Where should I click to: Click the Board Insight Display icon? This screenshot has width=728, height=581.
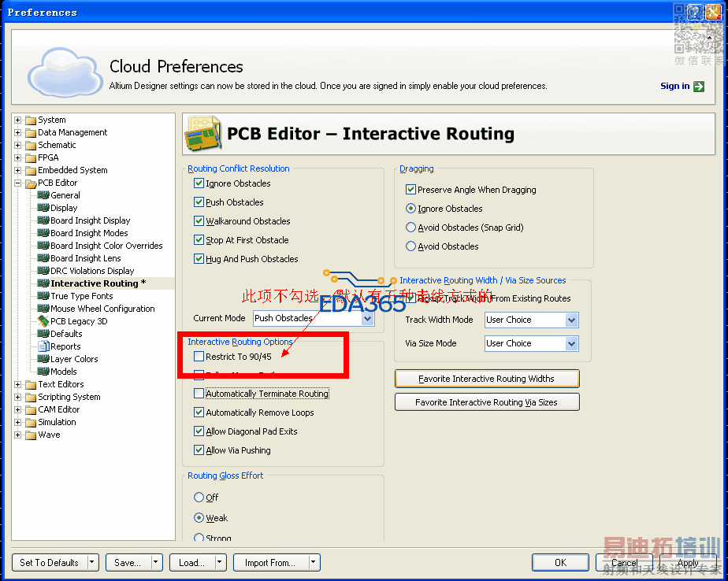tap(43, 220)
